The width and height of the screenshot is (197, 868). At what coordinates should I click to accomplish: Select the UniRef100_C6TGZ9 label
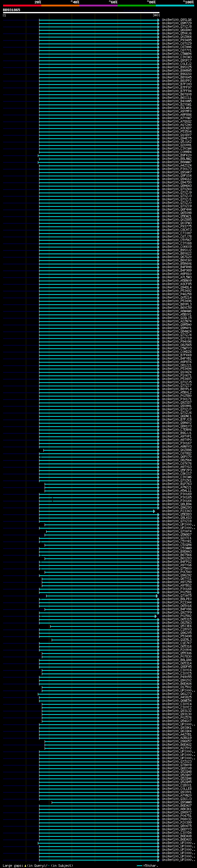coord(177,43)
